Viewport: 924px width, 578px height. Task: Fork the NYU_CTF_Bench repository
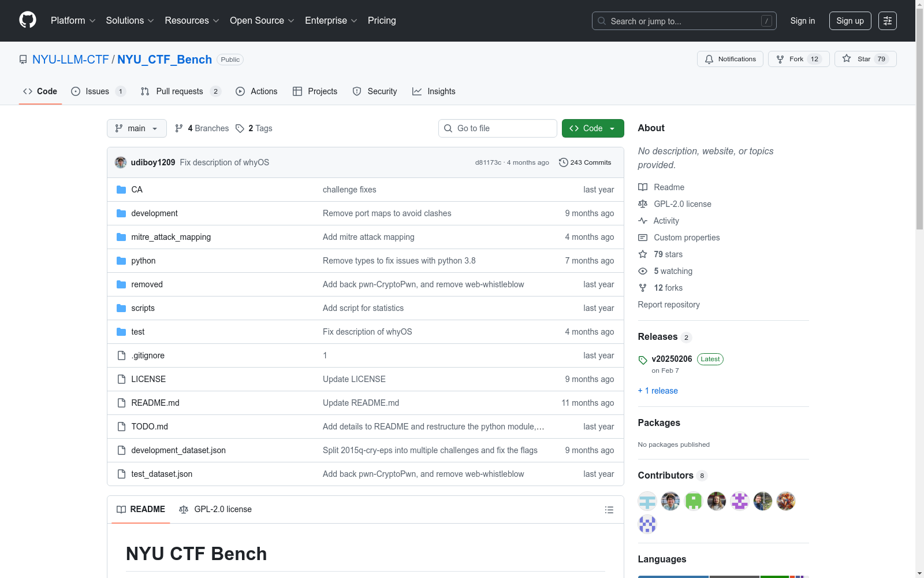(x=799, y=59)
